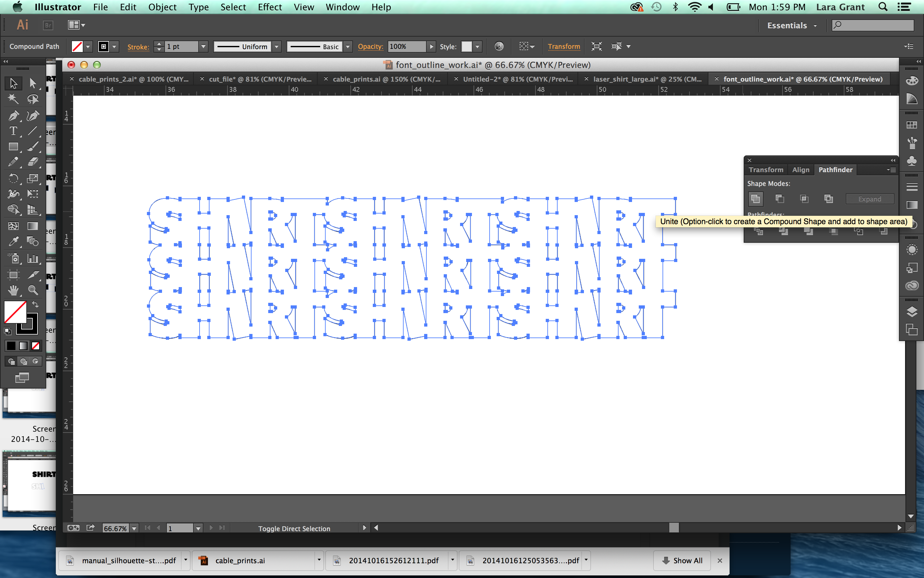Click the Opacity link in control bar
The height and width of the screenshot is (578, 924).
tap(370, 47)
